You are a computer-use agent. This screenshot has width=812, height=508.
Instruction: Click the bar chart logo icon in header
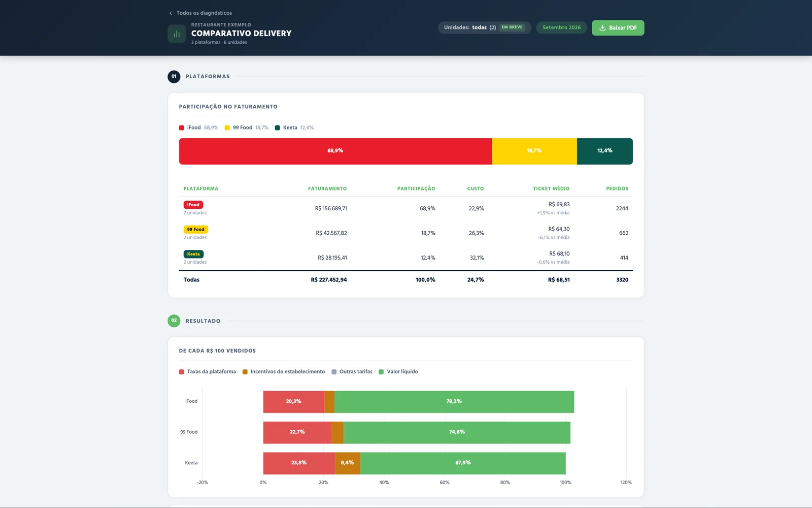point(177,34)
